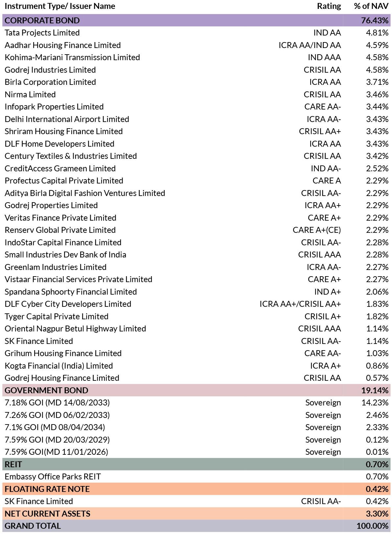Select the GOVERNMENT BOND section header
This screenshot has width=392, height=534.
point(196,390)
